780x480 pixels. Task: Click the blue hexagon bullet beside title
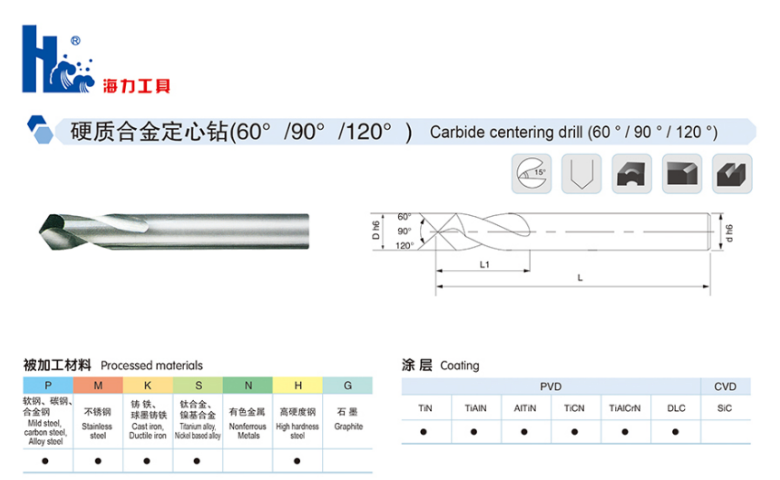tap(40, 129)
